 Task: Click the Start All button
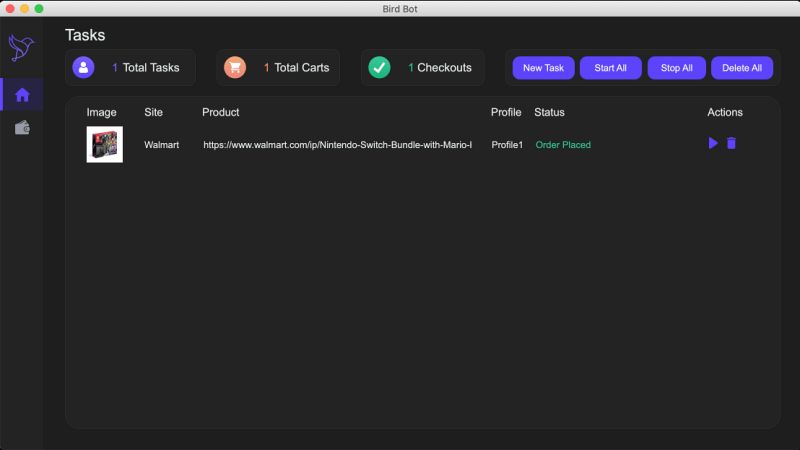click(x=610, y=68)
